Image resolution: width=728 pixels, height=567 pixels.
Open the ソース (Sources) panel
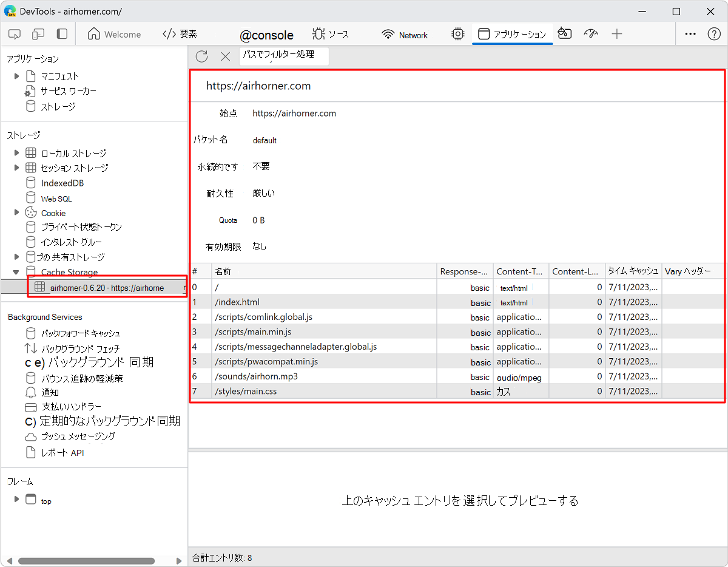[x=330, y=34]
